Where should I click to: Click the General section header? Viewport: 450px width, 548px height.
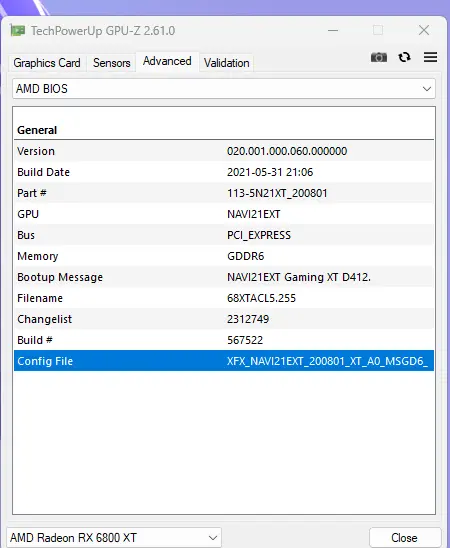click(37, 130)
